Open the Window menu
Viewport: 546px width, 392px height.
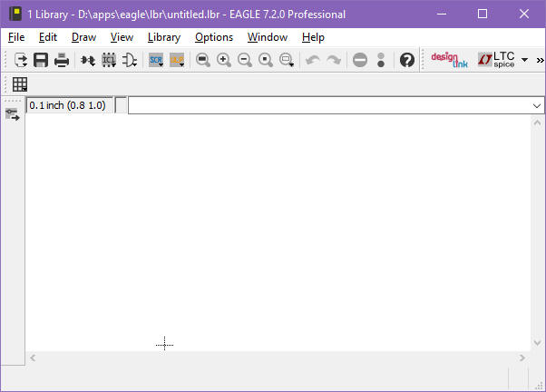(267, 37)
